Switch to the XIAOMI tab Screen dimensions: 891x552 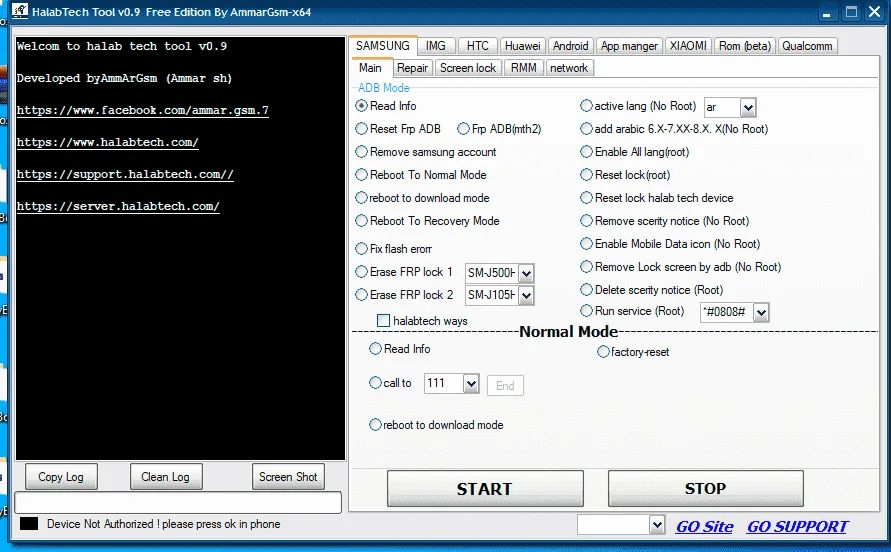(x=688, y=46)
